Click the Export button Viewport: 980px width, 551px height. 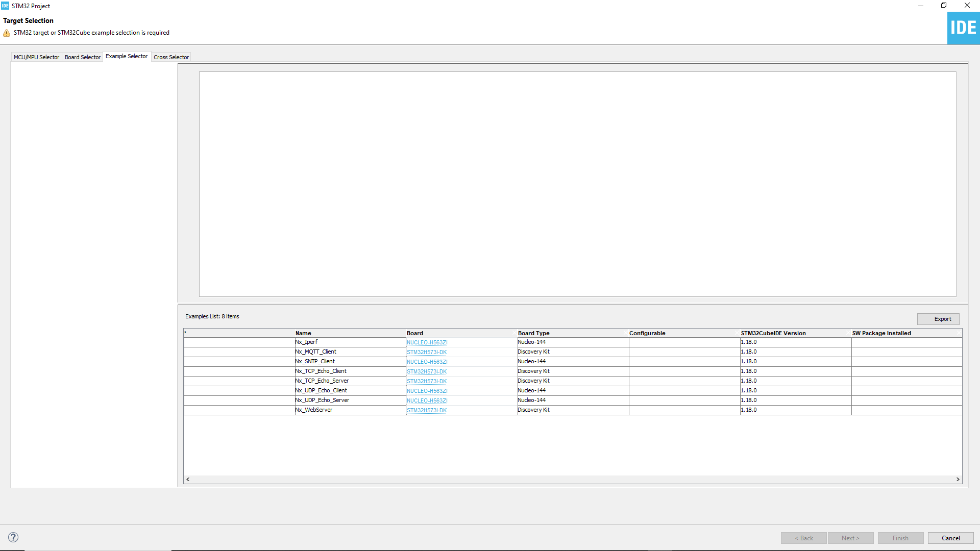[942, 319]
